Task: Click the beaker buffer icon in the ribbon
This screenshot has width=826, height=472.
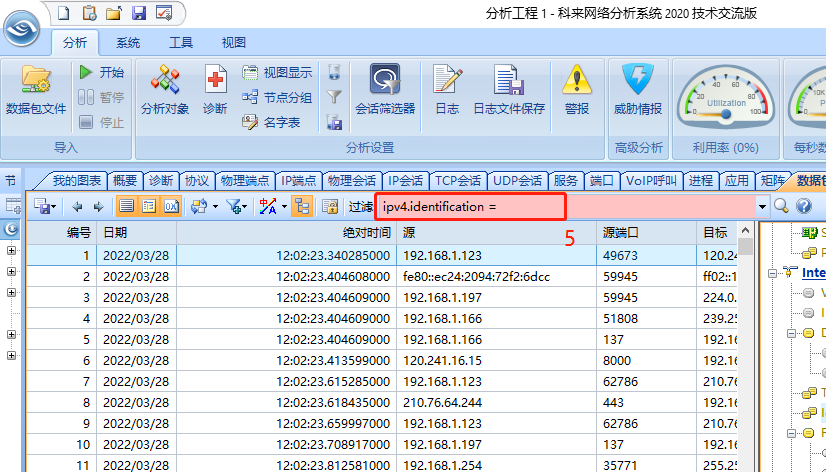Action: point(334,72)
